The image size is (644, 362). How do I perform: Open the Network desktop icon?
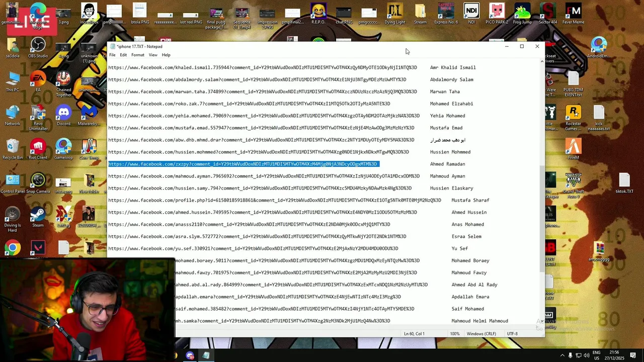(13, 116)
